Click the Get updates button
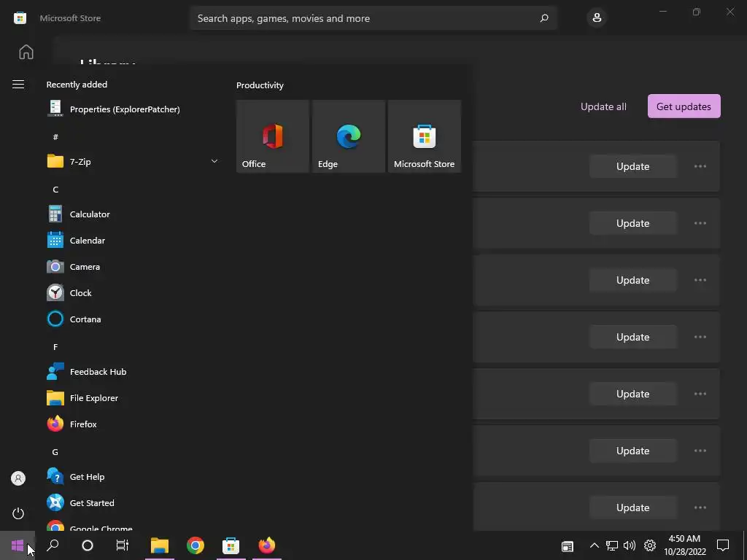The width and height of the screenshot is (747, 560). click(x=684, y=106)
